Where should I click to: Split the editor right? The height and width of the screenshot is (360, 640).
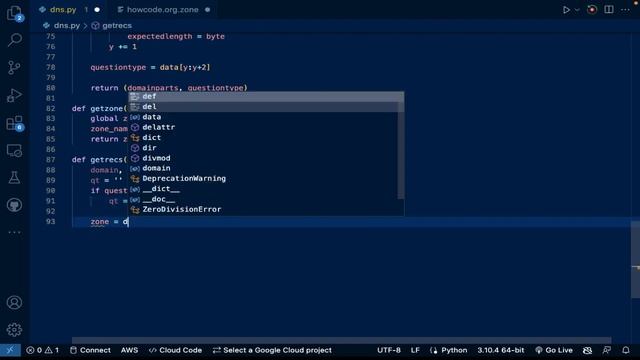click(x=609, y=9)
